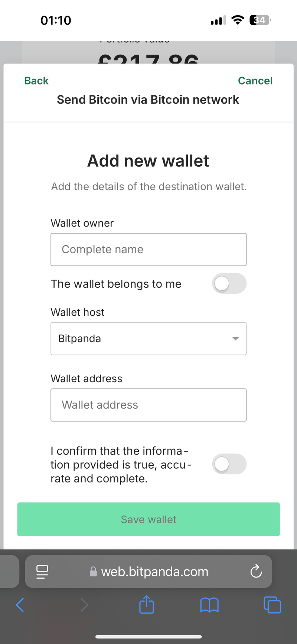Click the Wallet address text field
The width and height of the screenshot is (297, 644).
[x=148, y=405]
